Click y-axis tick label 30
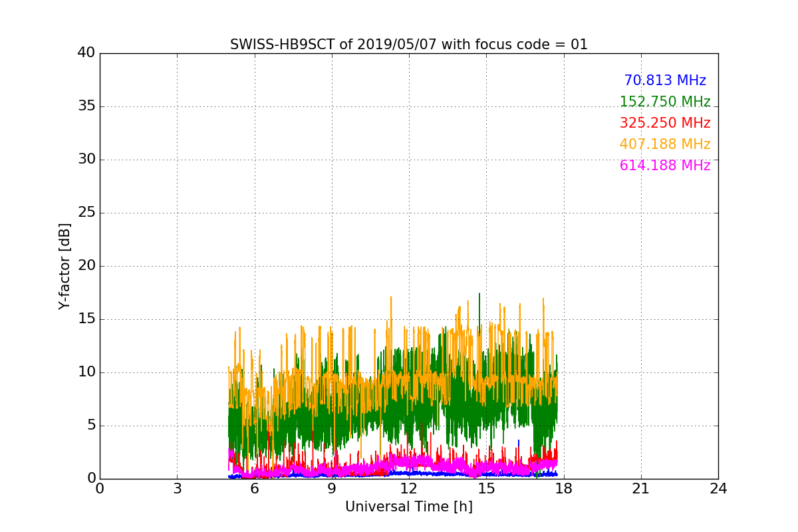This screenshot has height=532, width=798. click(86, 160)
